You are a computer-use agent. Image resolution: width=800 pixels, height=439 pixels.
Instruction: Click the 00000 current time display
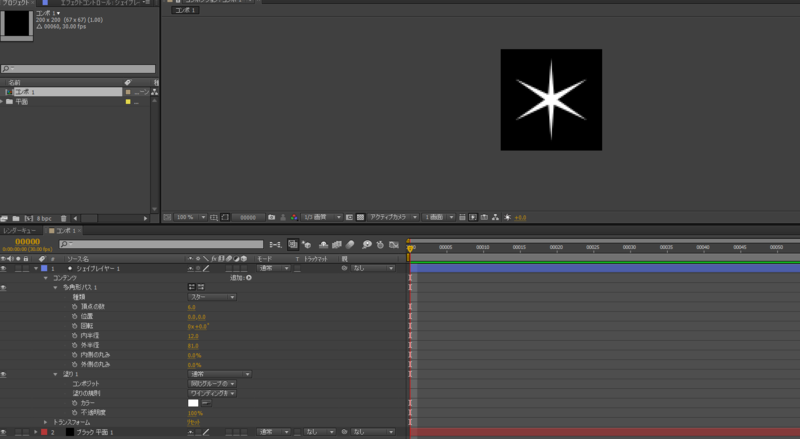tap(28, 241)
